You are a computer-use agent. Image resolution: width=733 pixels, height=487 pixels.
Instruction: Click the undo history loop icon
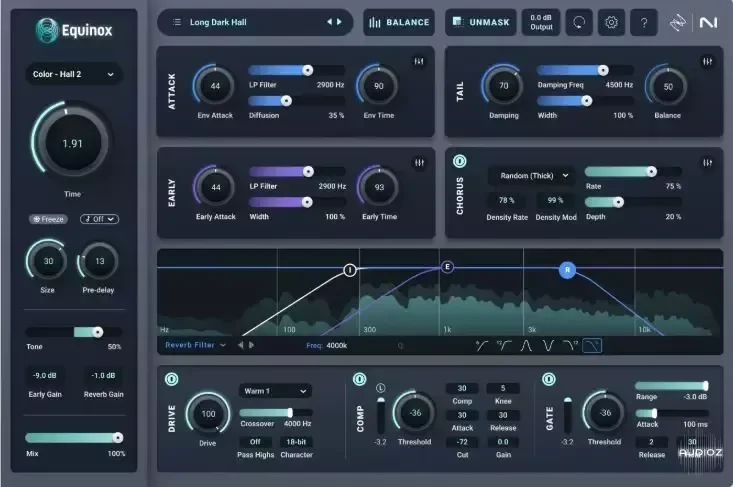click(x=579, y=22)
